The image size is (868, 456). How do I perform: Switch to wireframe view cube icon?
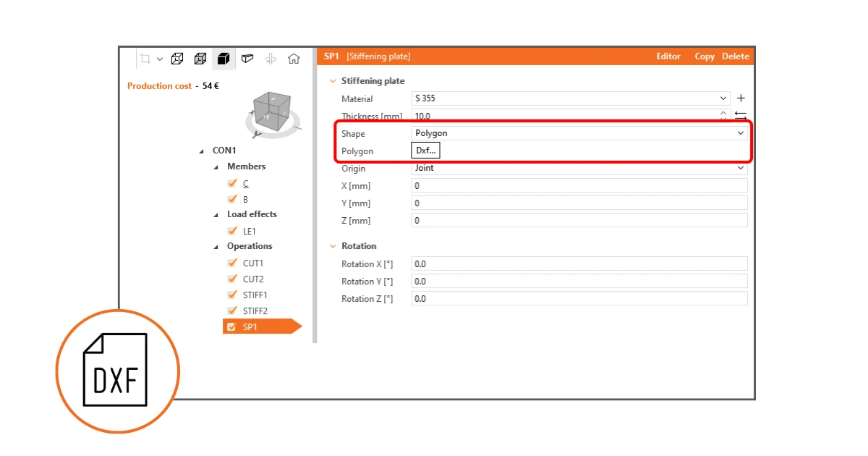point(177,59)
